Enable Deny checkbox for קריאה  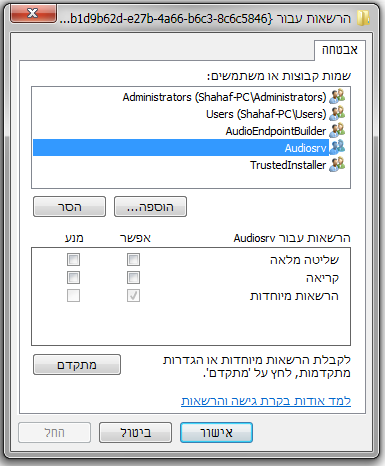73,277
